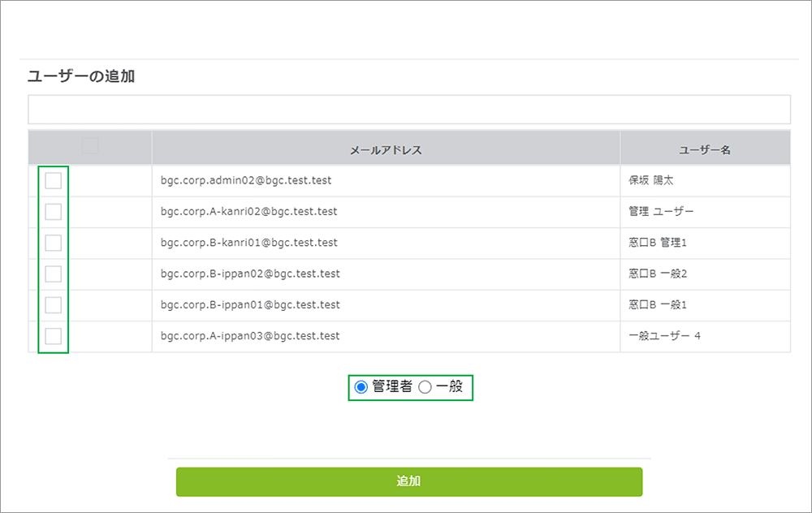The height and width of the screenshot is (513, 812).
Task: Click the user search input field
Action: click(408, 110)
